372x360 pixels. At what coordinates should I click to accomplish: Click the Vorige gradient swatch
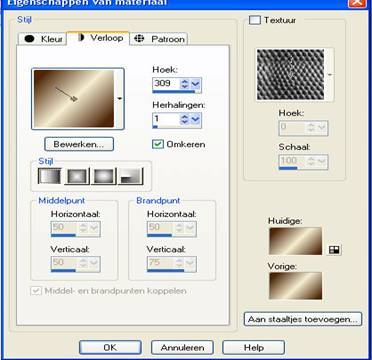296,286
